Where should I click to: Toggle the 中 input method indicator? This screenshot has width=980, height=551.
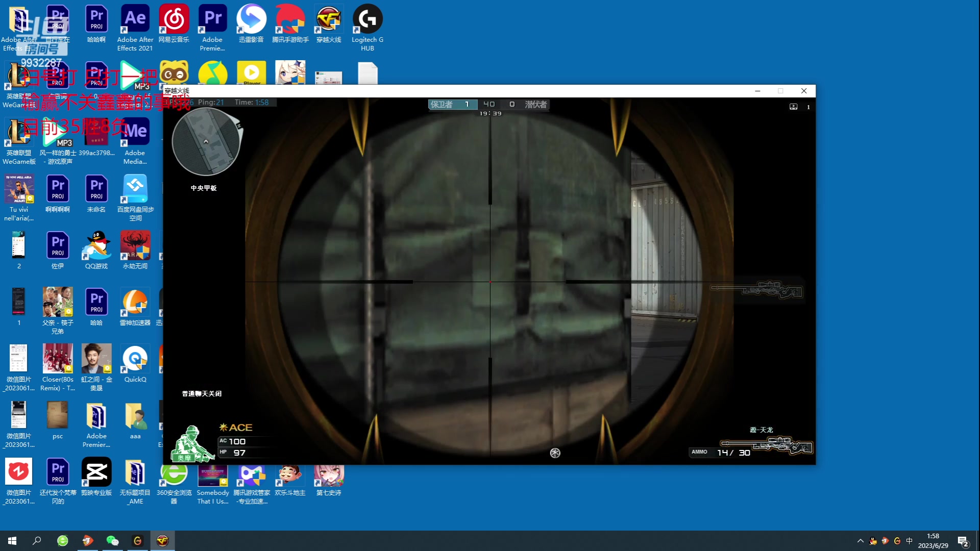pos(909,541)
